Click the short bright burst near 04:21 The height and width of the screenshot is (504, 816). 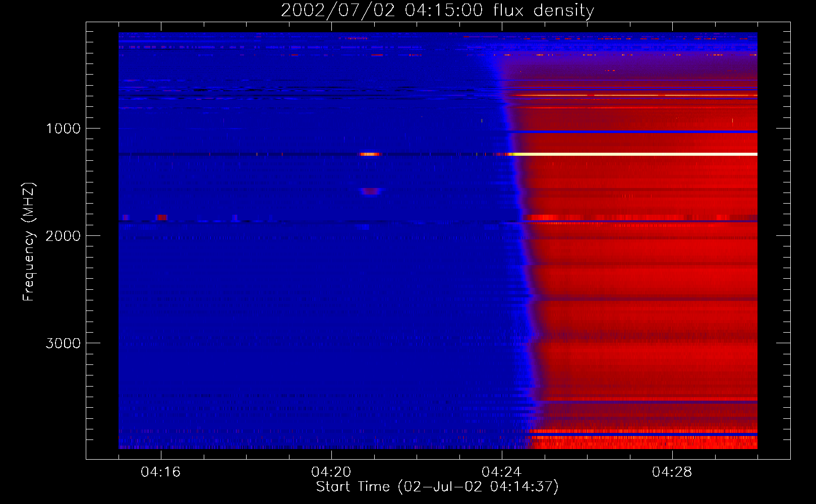[x=370, y=154]
